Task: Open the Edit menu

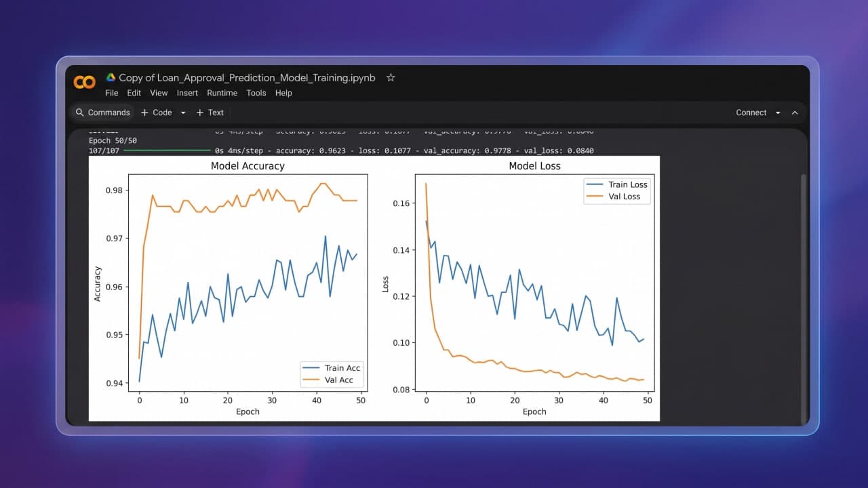Action: [x=134, y=93]
